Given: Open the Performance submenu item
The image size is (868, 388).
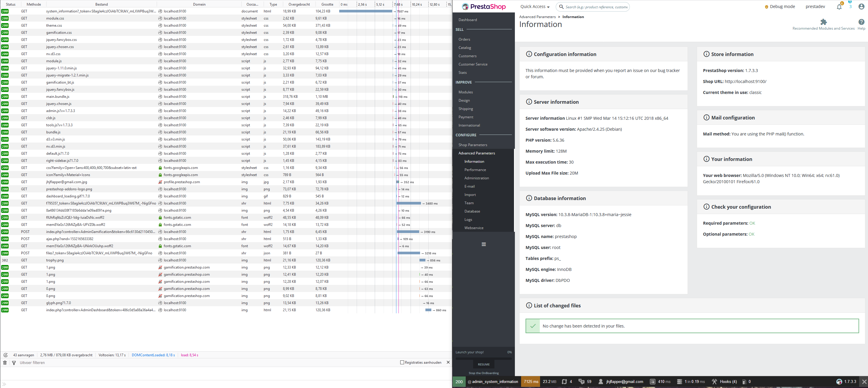Looking at the screenshot, I should pyautogui.click(x=475, y=170).
